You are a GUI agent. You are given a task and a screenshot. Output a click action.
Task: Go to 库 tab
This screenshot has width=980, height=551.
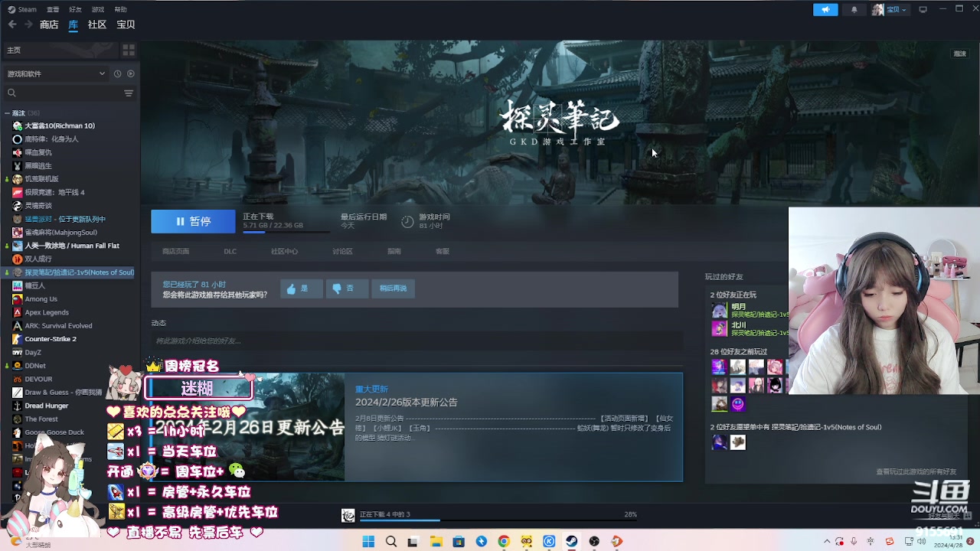(x=73, y=24)
